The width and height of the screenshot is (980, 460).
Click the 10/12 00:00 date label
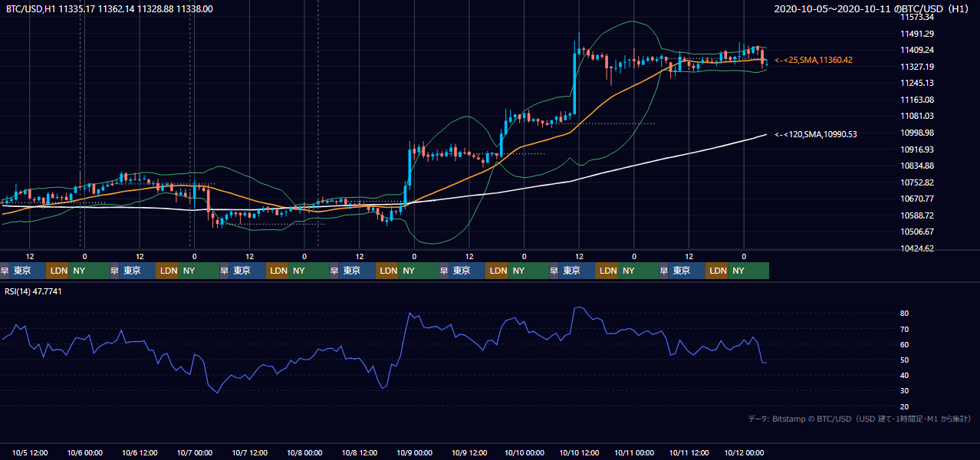click(x=744, y=453)
